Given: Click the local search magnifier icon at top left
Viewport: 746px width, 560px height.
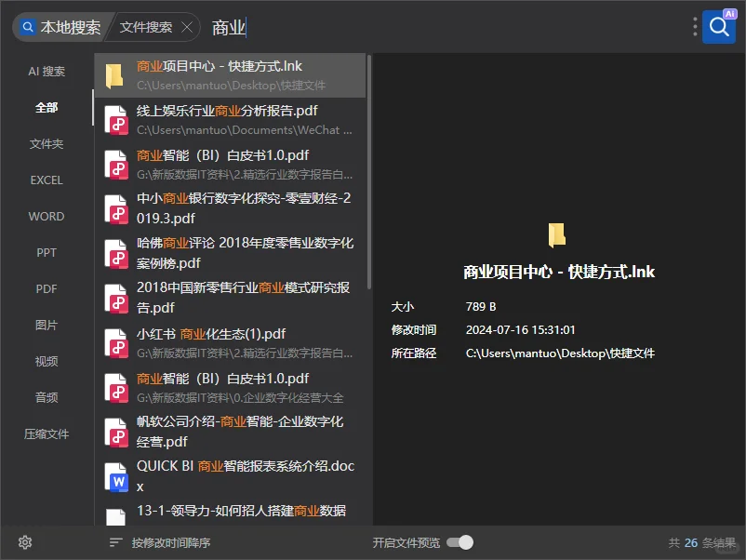Looking at the screenshot, I should (28, 27).
